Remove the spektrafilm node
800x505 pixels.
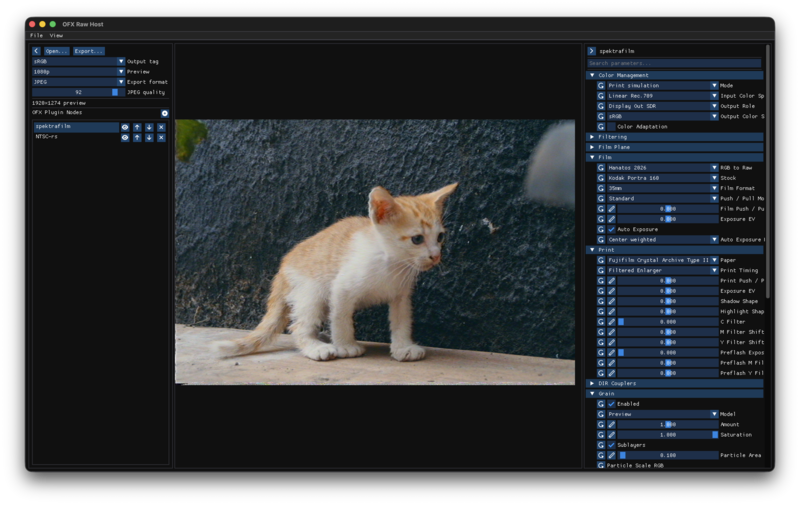(x=161, y=127)
